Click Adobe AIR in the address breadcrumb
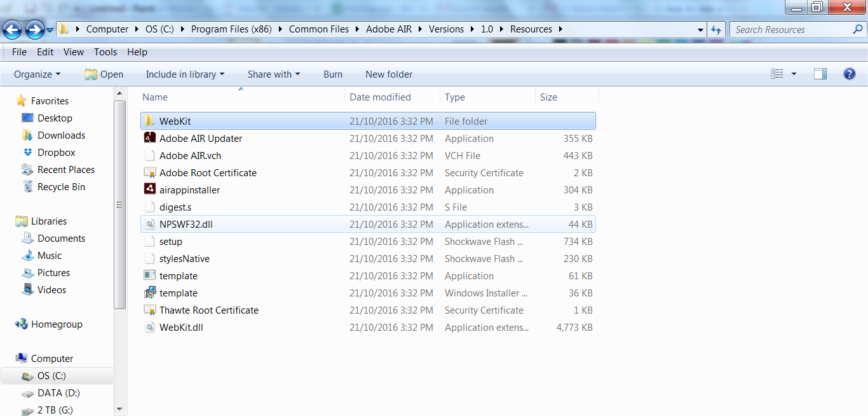This screenshot has width=868, height=416. 388,29
